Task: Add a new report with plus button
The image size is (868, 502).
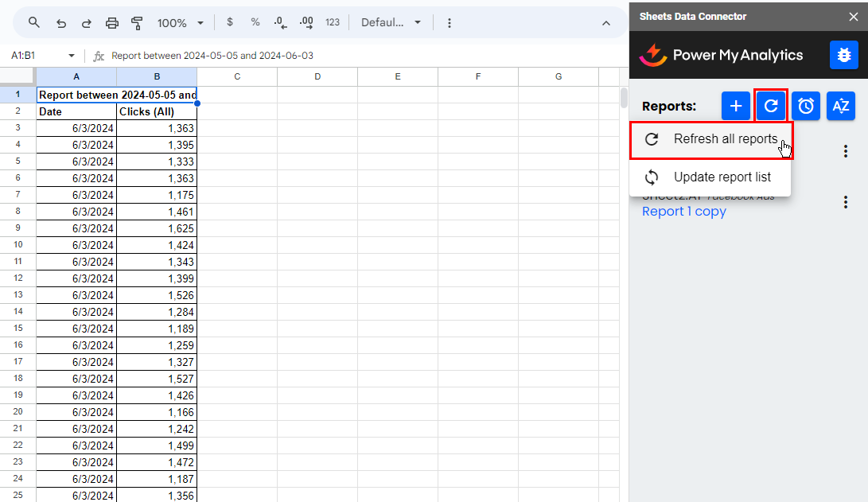Action: pyautogui.click(x=736, y=106)
